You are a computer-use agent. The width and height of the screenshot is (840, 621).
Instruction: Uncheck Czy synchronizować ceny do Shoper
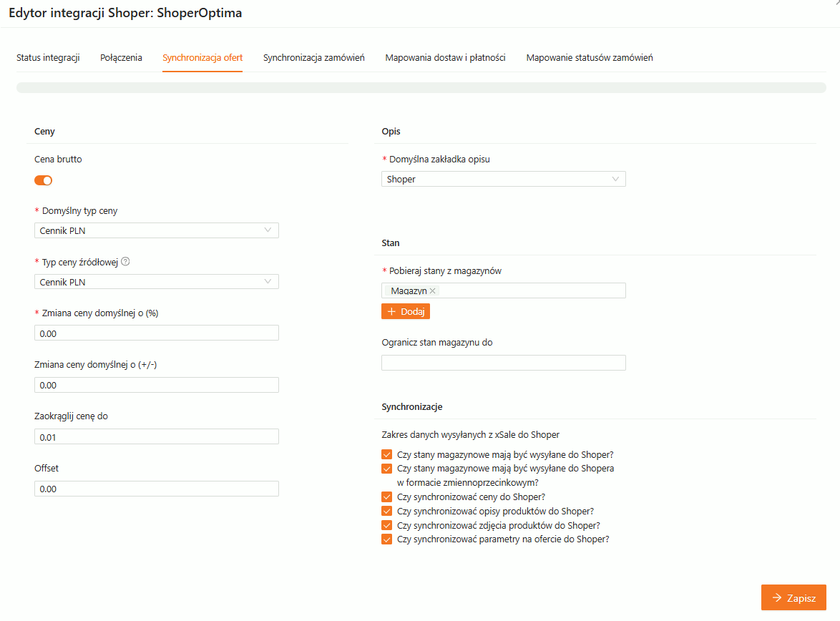[x=387, y=497]
